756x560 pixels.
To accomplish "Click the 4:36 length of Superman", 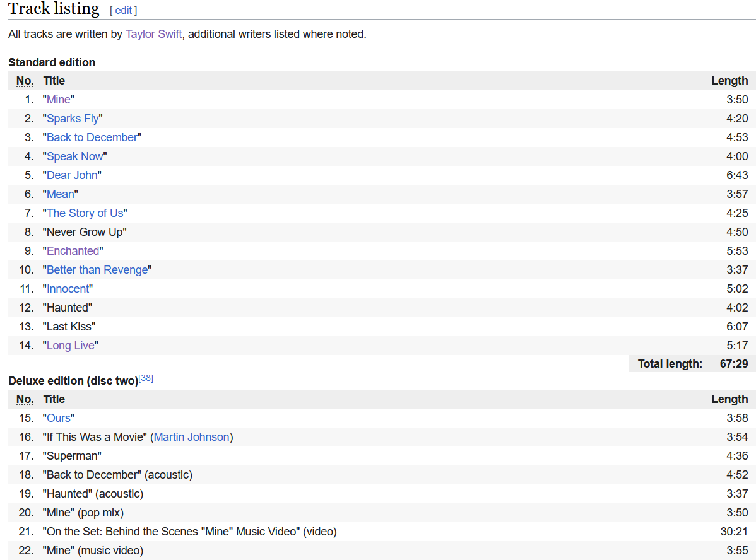I will [737, 456].
